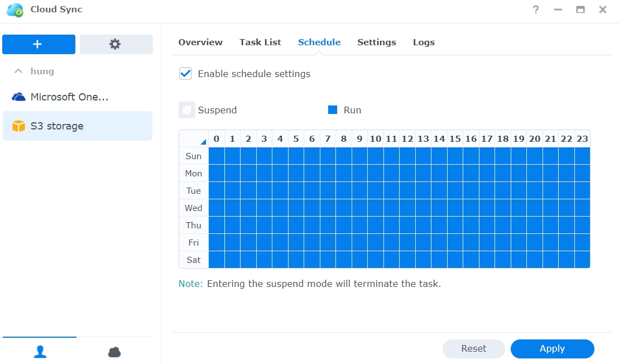Collapse the hung account group
Viewport: 619px width, 364px height.
coord(19,71)
